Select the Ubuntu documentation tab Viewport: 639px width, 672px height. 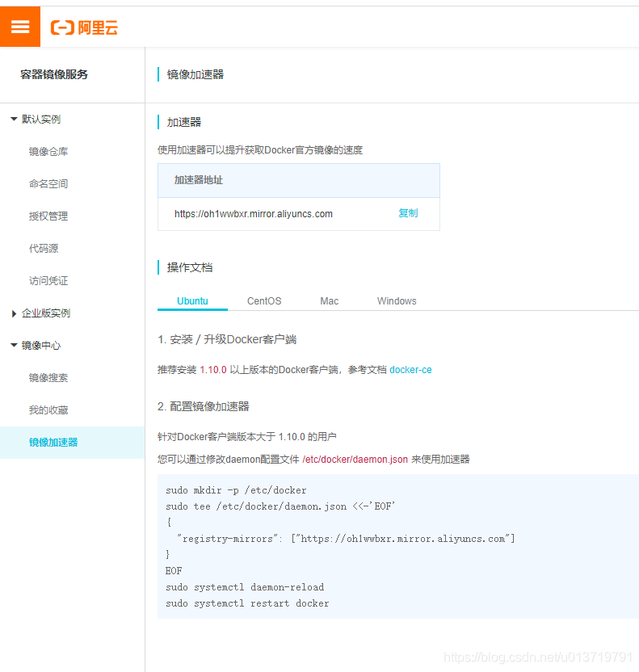click(192, 300)
